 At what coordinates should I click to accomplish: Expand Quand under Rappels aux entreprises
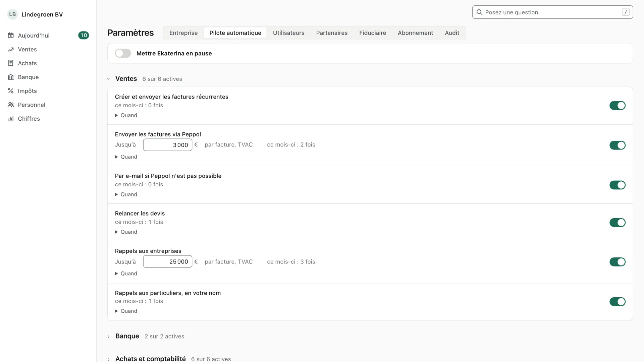(126, 274)
